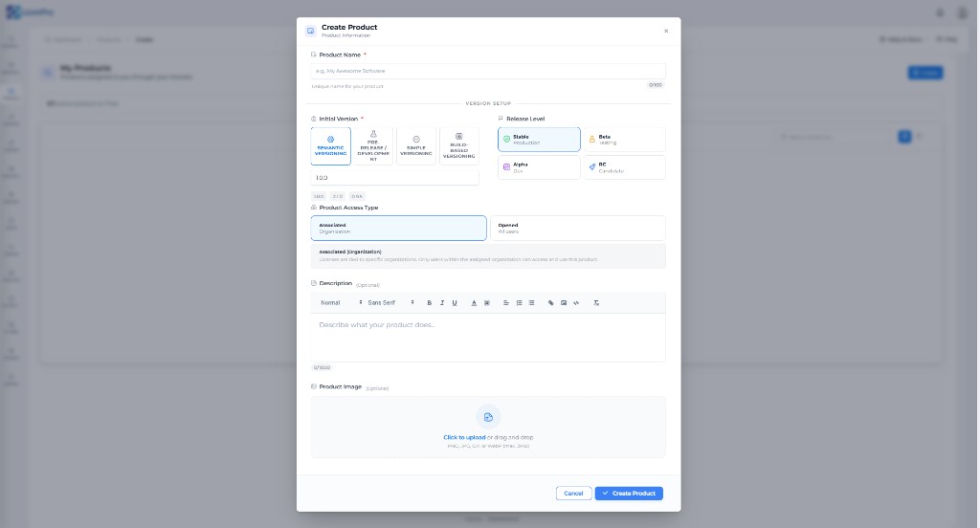The image size is (980, 528).
Task: Choose Build-based Versioning scheme
Action: coord(458,146)
